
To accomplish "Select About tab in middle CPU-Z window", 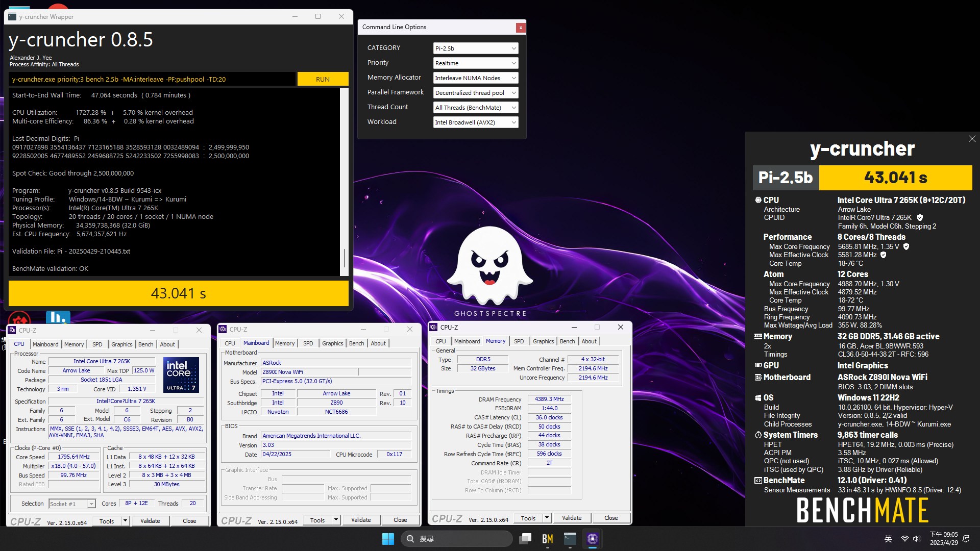I will pyautogui.click(x=378, y=343).
